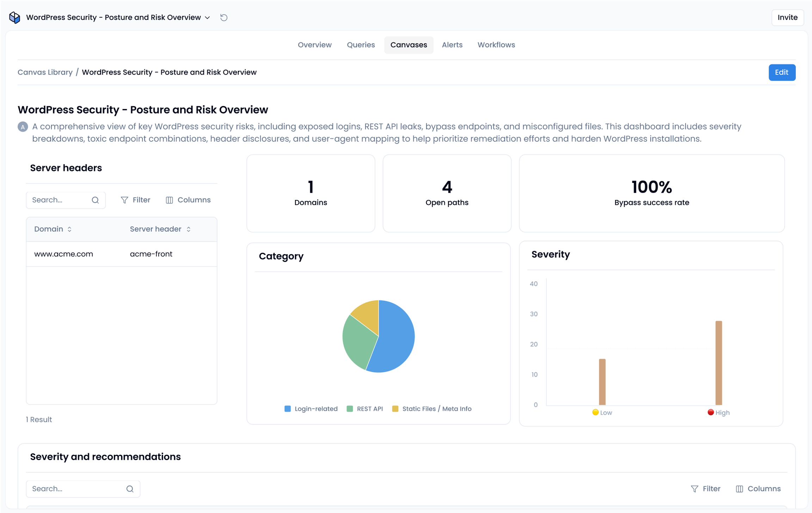Click Filter funnel in Server headers

click(x=135, y=200)
